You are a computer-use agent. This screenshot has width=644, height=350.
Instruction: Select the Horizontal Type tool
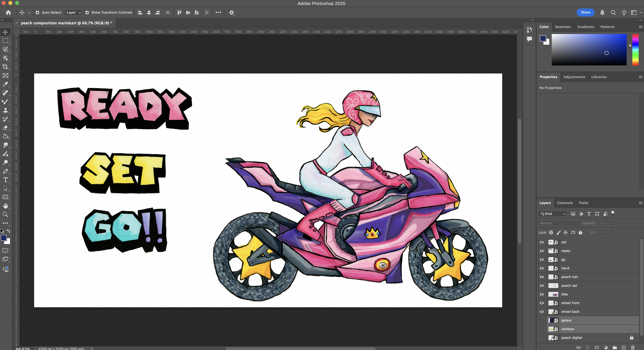coord(5,180)
